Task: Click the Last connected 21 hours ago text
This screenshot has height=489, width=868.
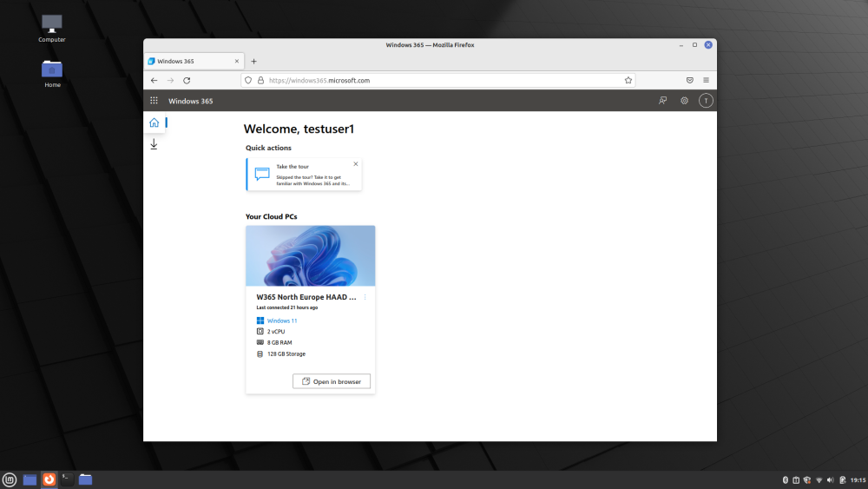Action: pos(286,308)
